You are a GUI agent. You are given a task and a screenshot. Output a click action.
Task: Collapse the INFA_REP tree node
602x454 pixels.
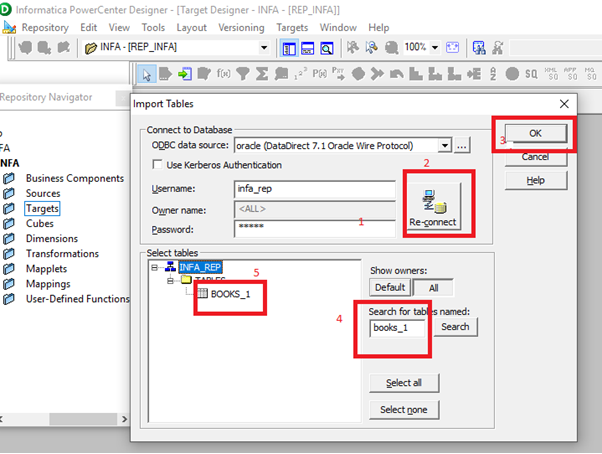pyautogui.click(x=154, y=267)
